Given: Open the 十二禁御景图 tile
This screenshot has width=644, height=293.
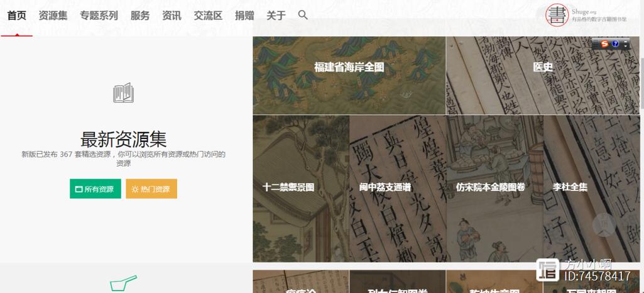Looking at the screenshot, I should (301, 189).
